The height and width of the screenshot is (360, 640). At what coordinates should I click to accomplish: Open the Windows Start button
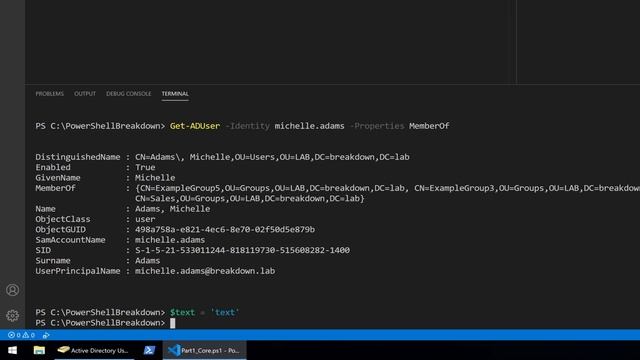tap(13, 350)
